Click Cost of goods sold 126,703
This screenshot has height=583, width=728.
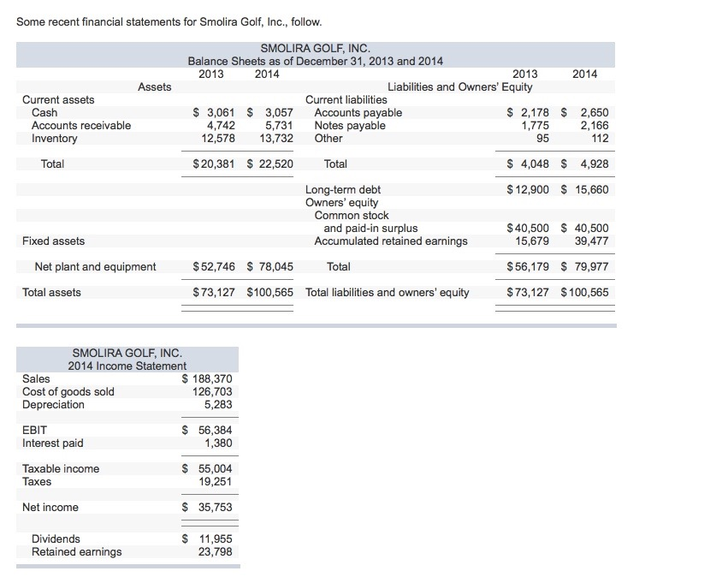point(212,391)
